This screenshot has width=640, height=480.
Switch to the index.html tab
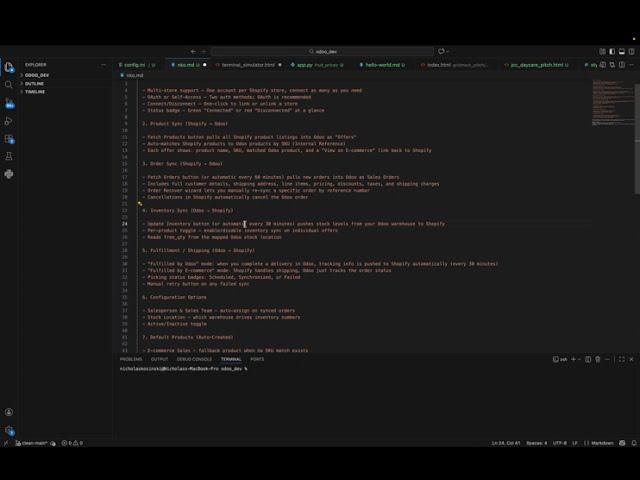click(457, 65)
